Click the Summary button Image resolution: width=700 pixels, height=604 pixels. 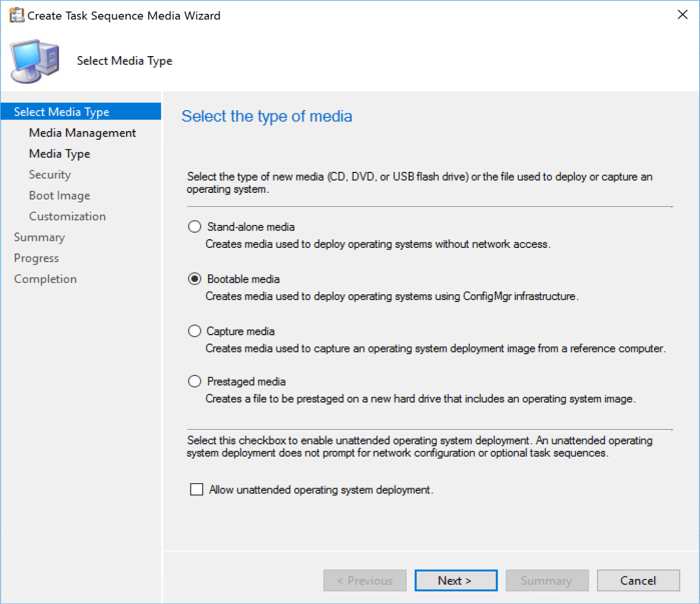pyautogui.click(x=547, y=580)
